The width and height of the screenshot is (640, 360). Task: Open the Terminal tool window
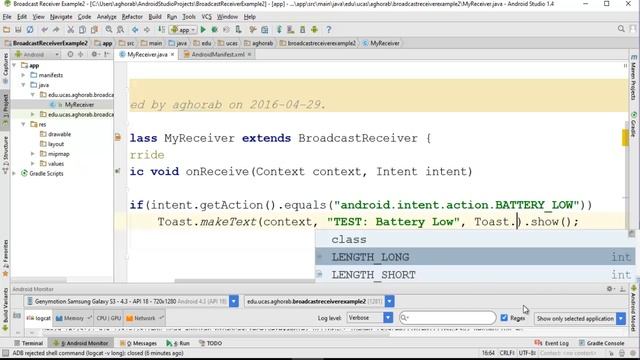29,343
